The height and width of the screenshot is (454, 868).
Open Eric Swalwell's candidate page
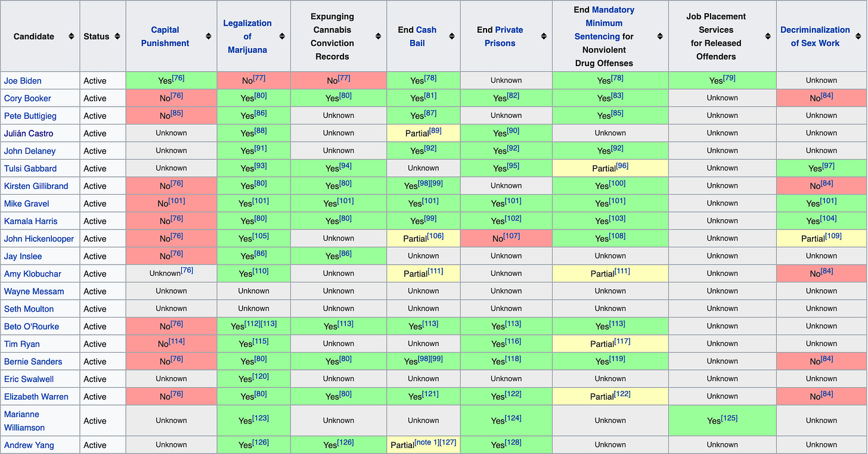point(28,380)
